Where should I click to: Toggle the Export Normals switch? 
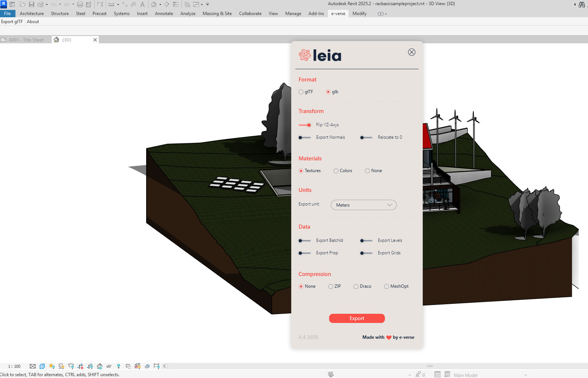(x=304, y=138)
